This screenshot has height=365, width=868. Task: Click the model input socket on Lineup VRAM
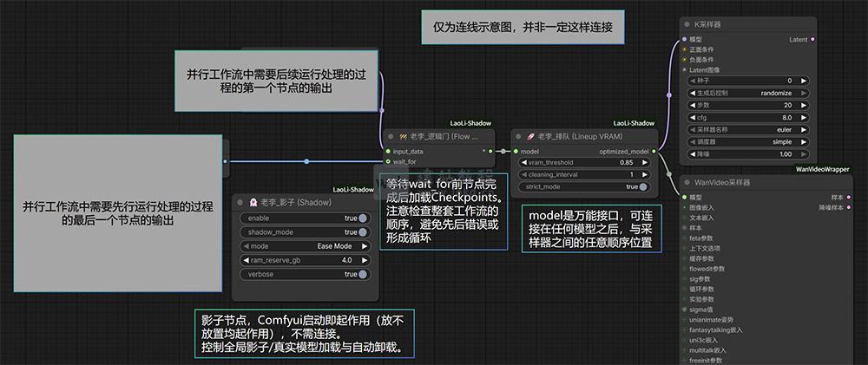tap(515, 151)
